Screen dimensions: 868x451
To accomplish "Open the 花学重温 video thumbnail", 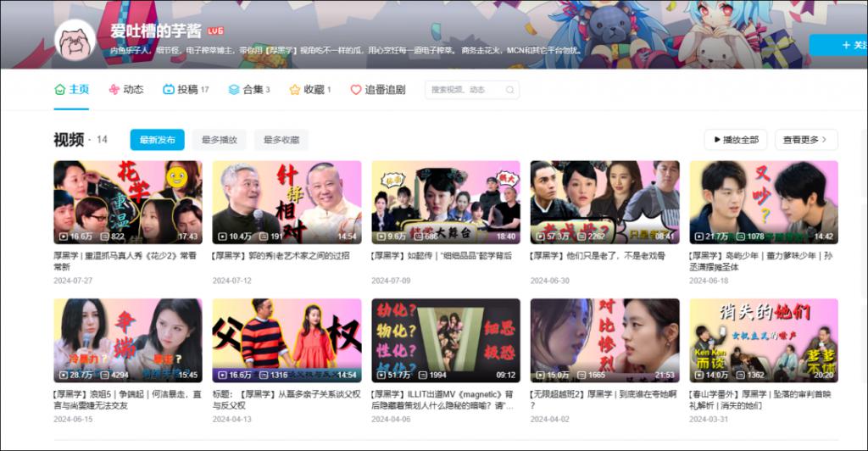I will point(128,202).
